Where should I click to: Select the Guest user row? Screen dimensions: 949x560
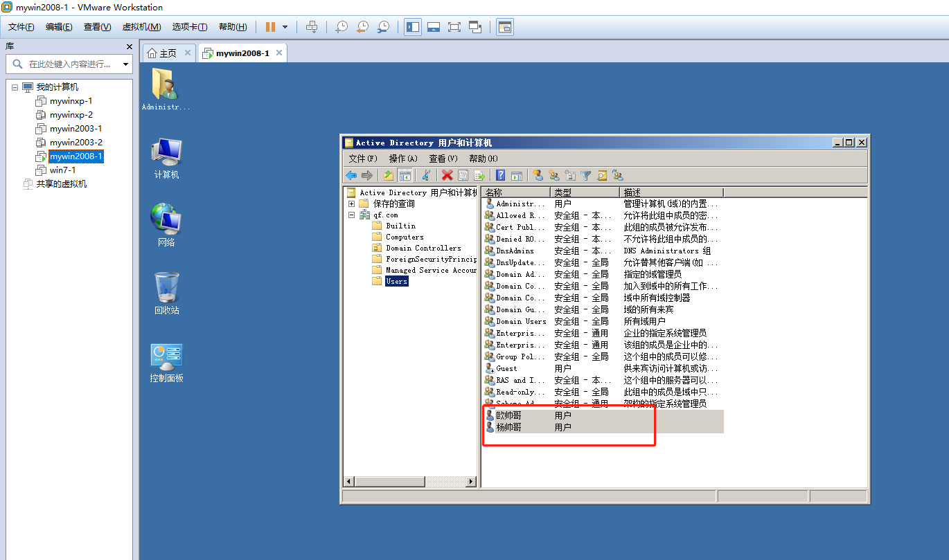(603, 368)
